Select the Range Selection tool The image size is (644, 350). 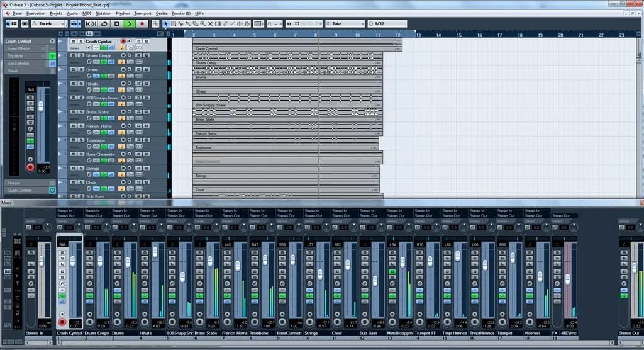click(174, 24)
